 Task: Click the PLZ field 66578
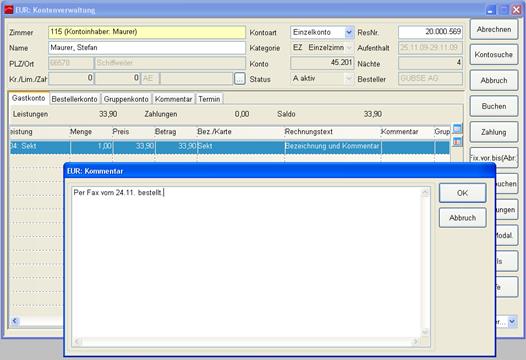point(71,63)
